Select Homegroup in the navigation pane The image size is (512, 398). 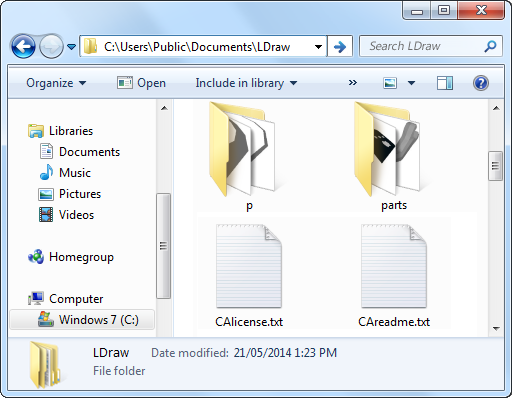[x=81, y=257]
